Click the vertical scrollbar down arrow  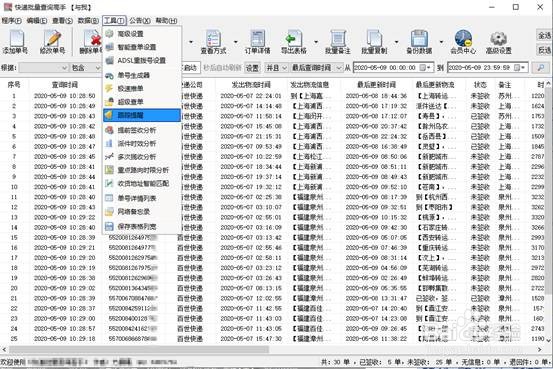(548, 340)
